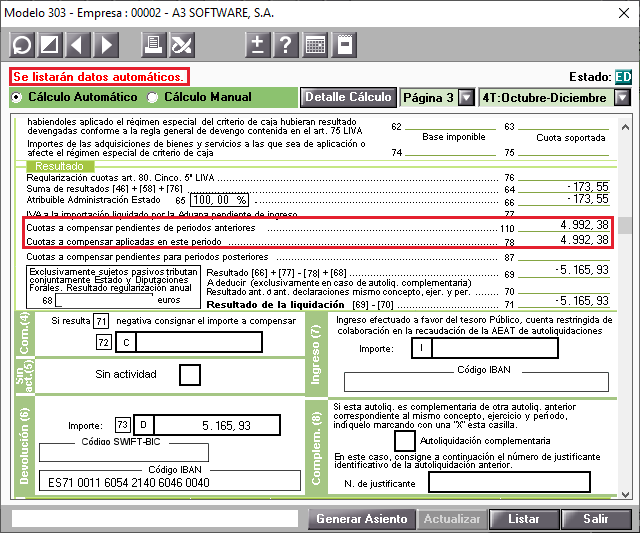Click the Ingreso Código IBAN field

476,382
